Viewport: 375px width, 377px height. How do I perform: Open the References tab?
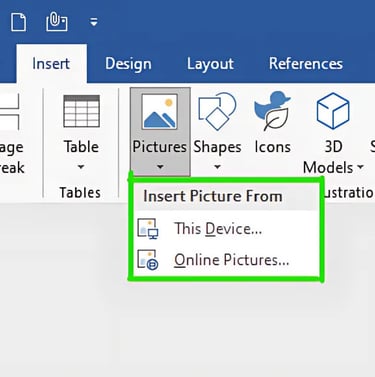306,64
